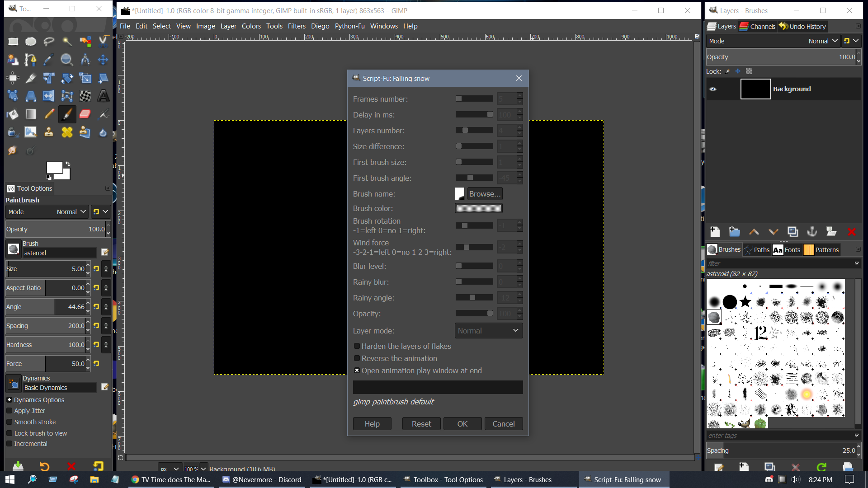Switch to the Undo History tab
The image size is (868, 488).
(802, 26)
